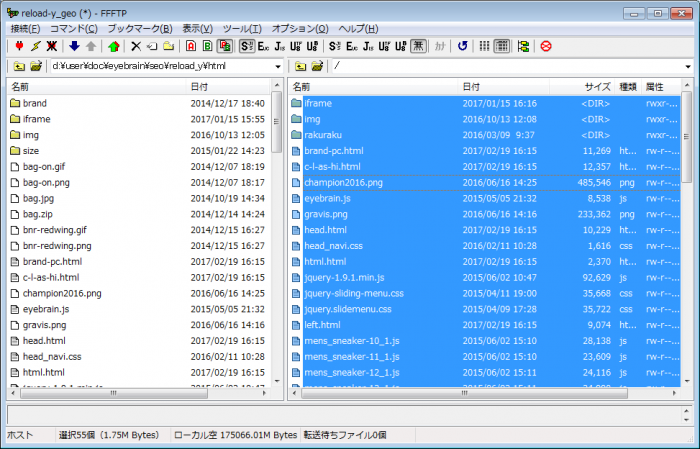Click the red stop Abort icon
Viewport: 700px width, 449px height.
point(546,46)
